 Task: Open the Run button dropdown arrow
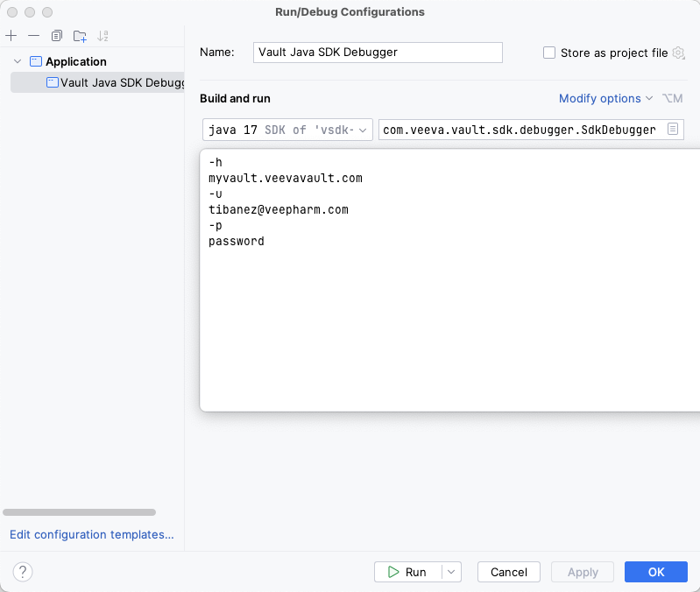tap(451, 572)
